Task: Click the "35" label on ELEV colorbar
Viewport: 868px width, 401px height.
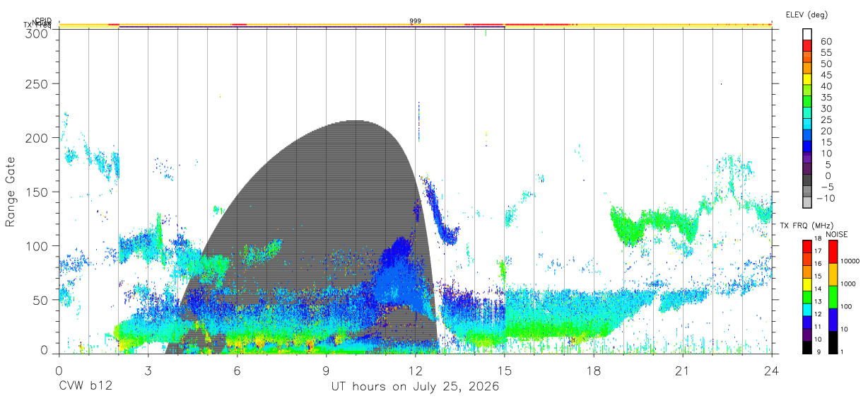Action: click(826, 98)
